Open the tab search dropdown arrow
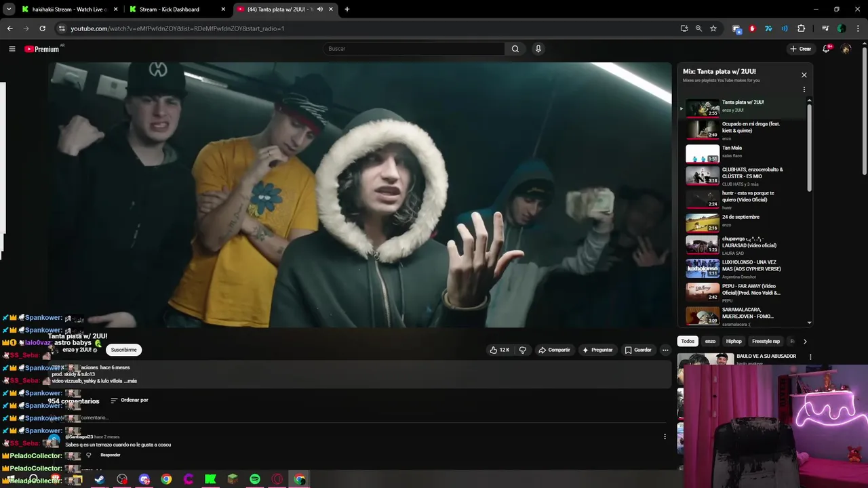The image size is (868, 488). tap(9, 9)
